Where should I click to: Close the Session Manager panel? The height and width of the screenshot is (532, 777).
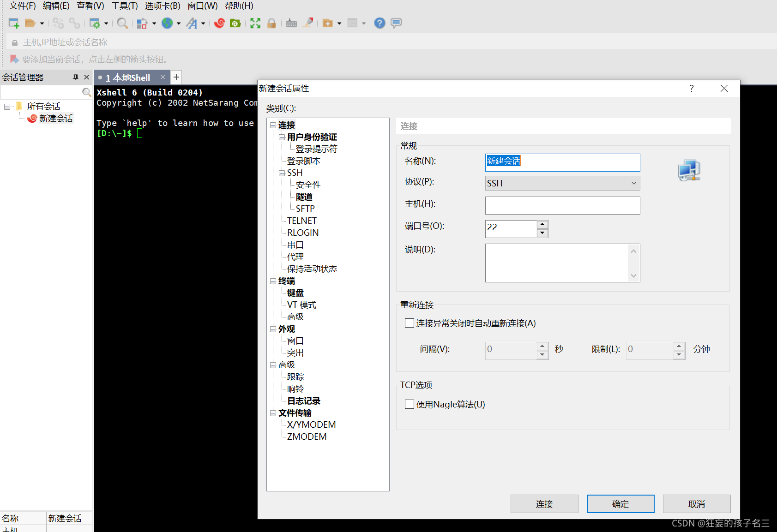pyautogui.click(x=86, y=77)
